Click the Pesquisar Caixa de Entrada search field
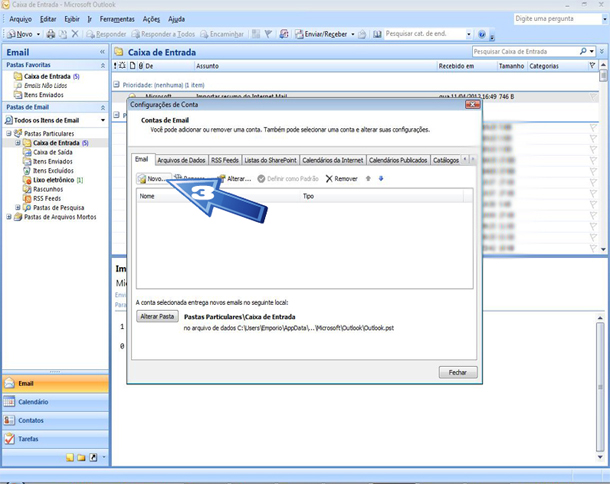 pyautogui.click(x=525, y=51)
